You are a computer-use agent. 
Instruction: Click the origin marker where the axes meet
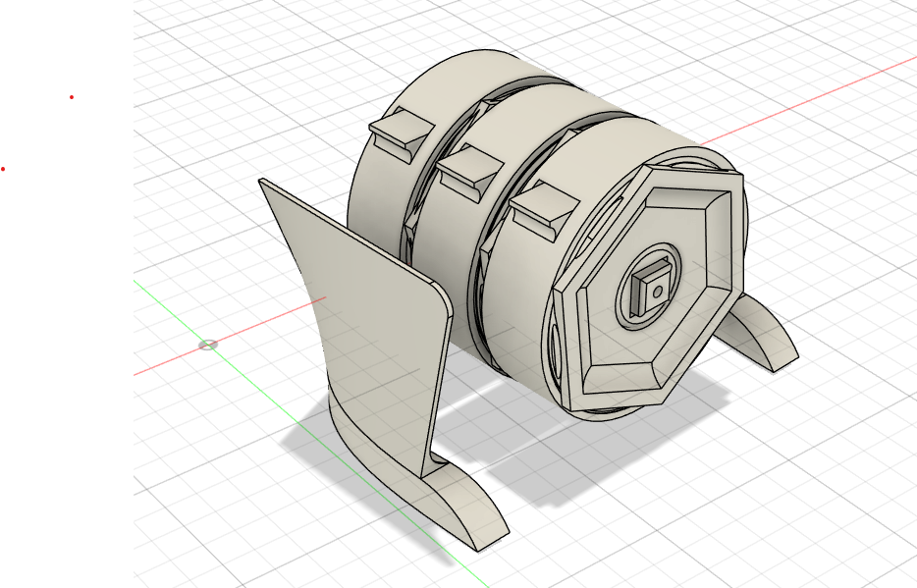point(207,345)
